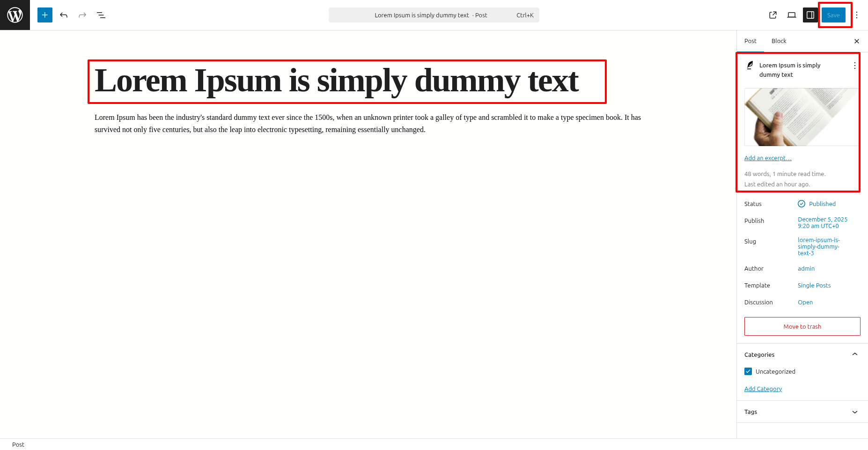View post in new tab icon

click(x=773, y=15)
